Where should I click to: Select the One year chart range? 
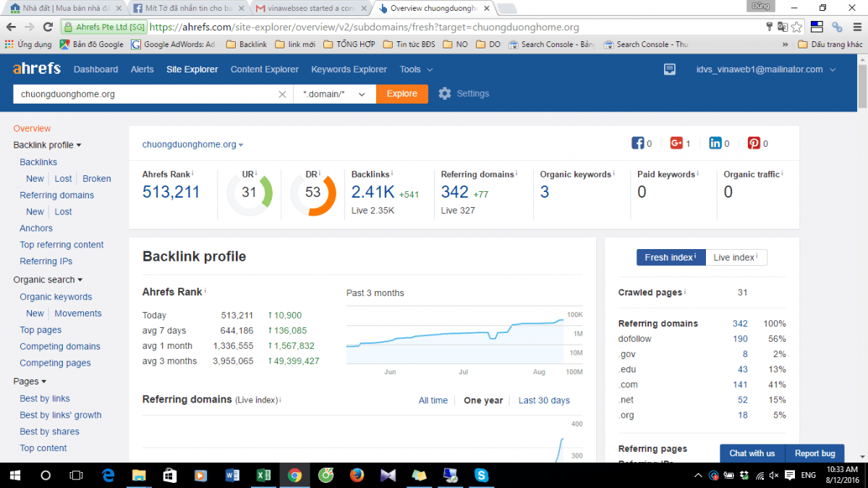point(483,400)
